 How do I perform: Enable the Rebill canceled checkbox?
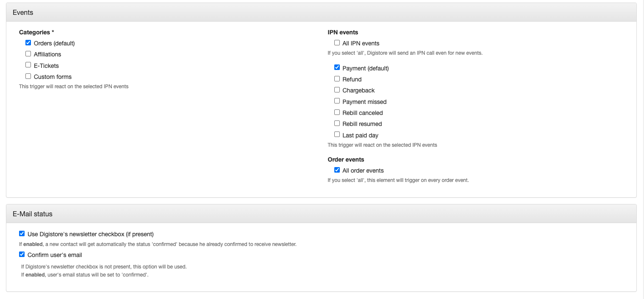337,112
